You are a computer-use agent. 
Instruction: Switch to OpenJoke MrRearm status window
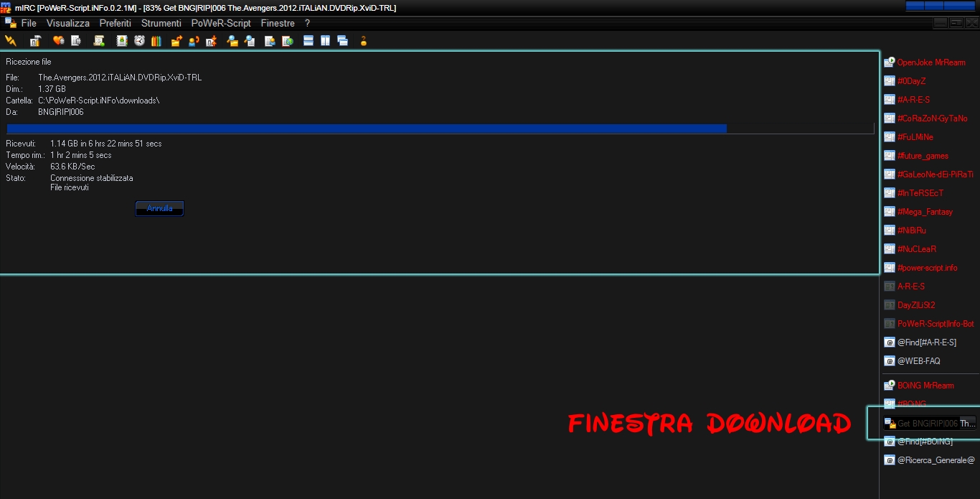(930, 62)
